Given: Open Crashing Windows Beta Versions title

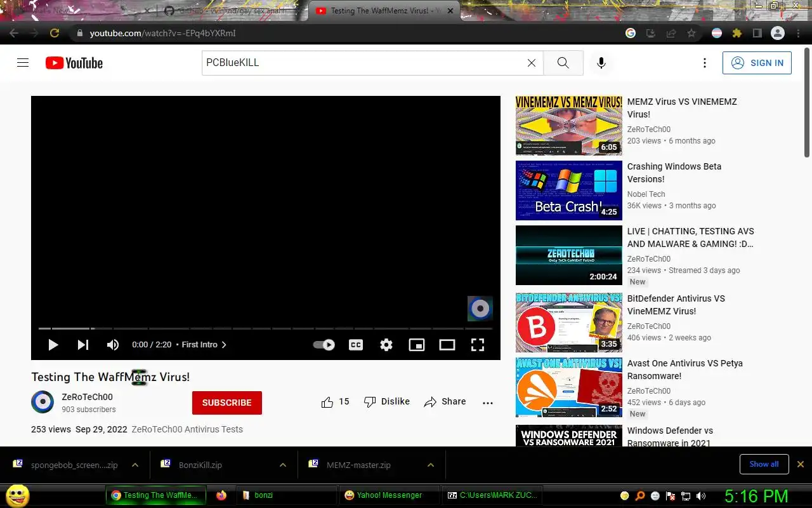Looking at the screenshot, I should tap(674, 173).
